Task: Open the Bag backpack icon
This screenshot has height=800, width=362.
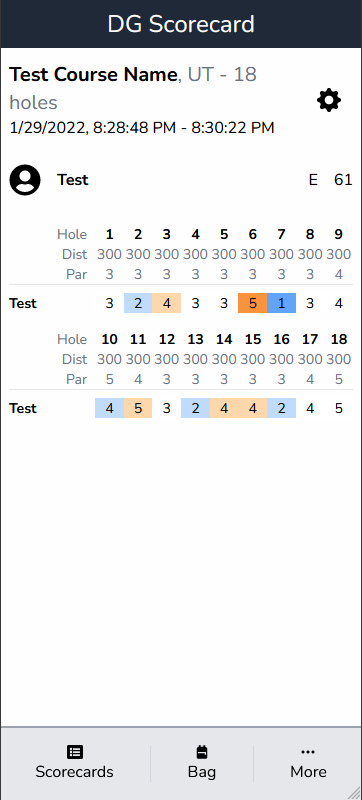Action: pos(202,752)
